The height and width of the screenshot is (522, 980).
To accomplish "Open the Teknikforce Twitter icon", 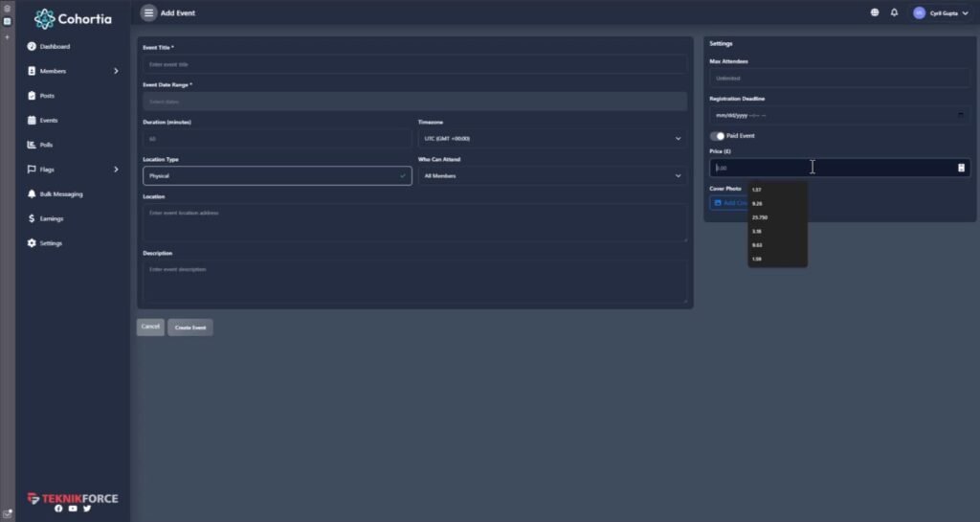I will [x=87, y=509].
